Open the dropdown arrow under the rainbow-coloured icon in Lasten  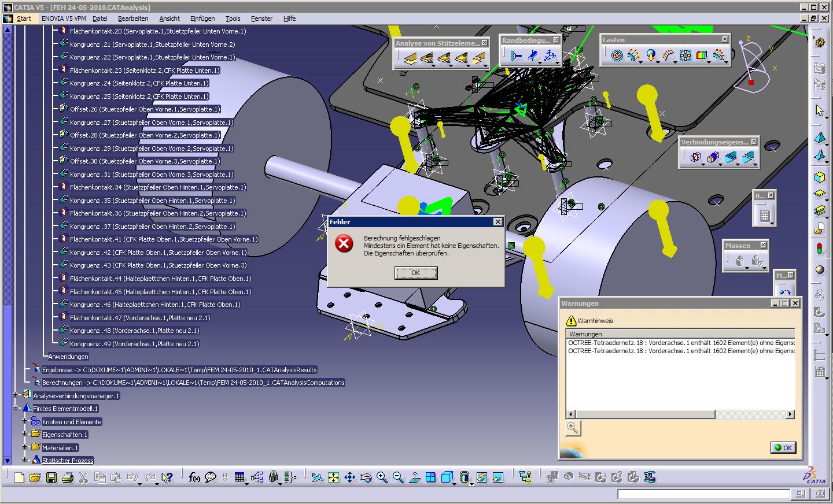click(x=707, y=63)
